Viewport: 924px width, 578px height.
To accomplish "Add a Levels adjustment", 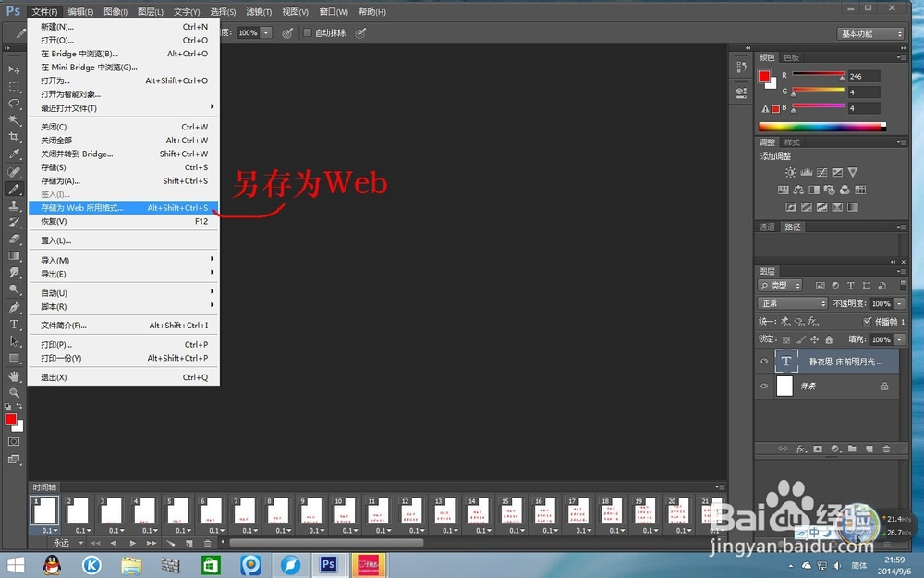I will [806, 172].
